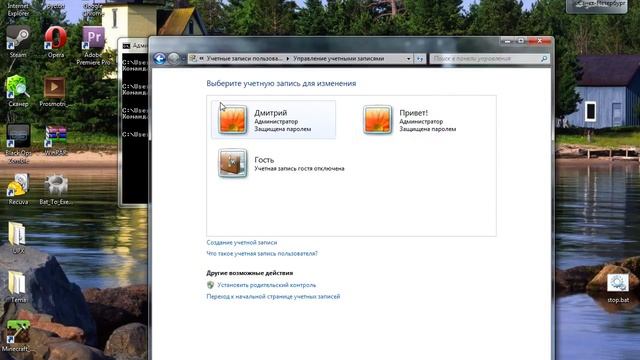Click the Управление учетными записями breadcrumb
Viewport: 640px width, 360px height.
338,59
